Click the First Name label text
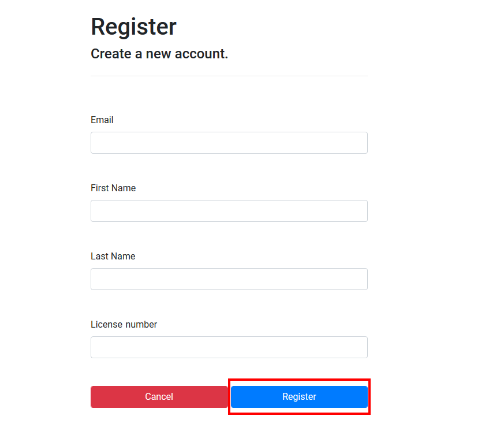 coord(113,188)
